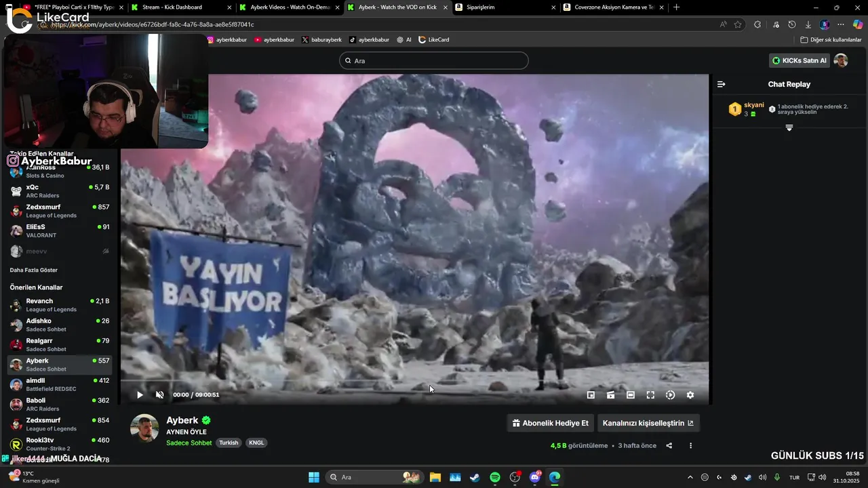
Task: Open the three-dot video options menu
Action: pos(691,445)
